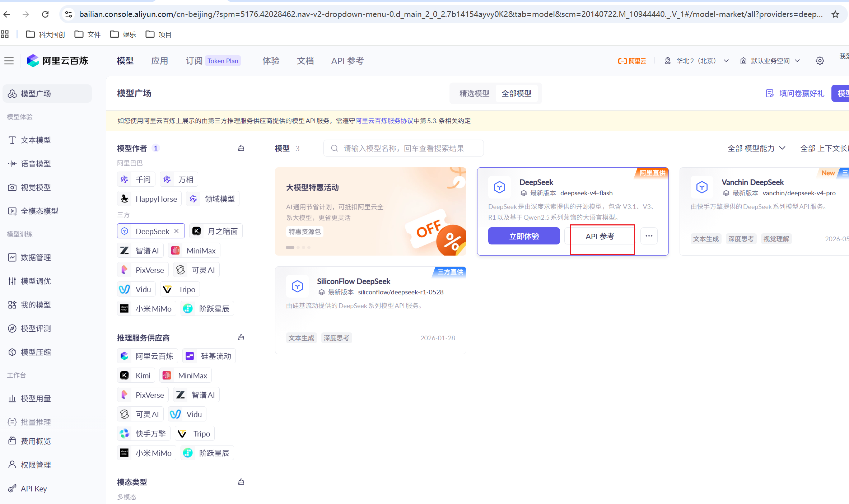The image size is (849, 504).
Task: Open the browser apps grid icon
Action: coord(5,34)
